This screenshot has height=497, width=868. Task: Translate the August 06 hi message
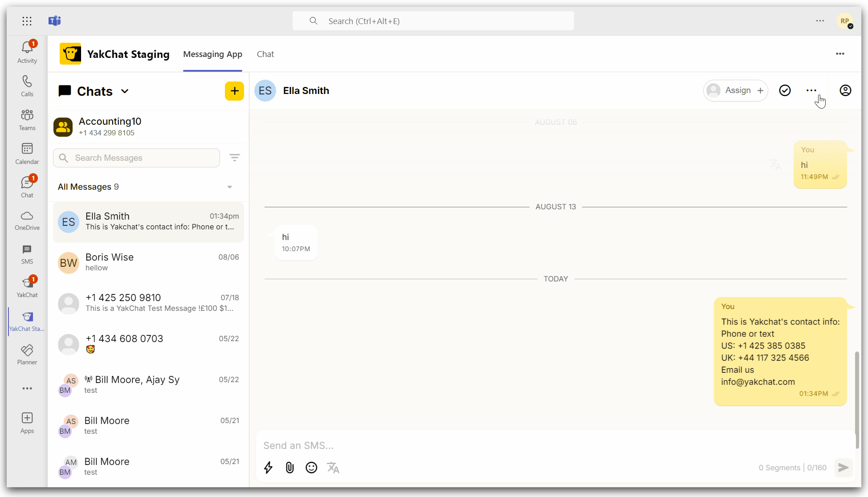click(x=775, y=164)
